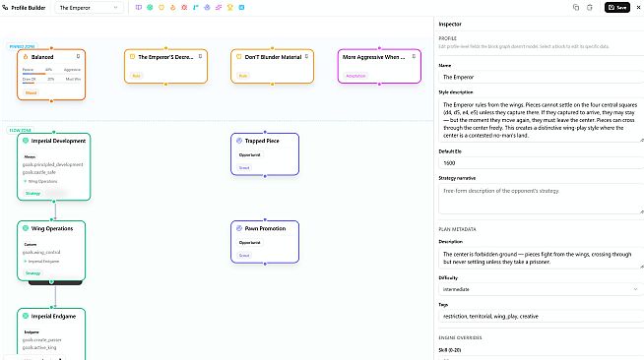The height and width of the screenshot is (360, 644).
Task: Click the purple book icon in toolbar
Action: 139,8
